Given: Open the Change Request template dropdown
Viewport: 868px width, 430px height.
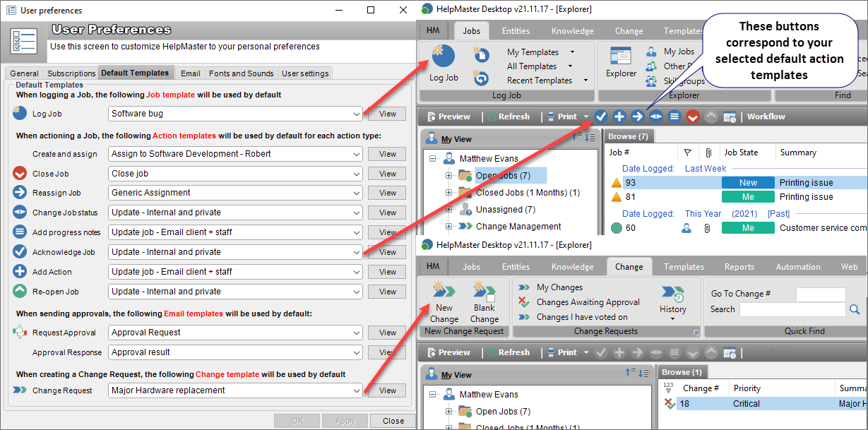Looking at the screenshot, I should [x=355, y=390].
